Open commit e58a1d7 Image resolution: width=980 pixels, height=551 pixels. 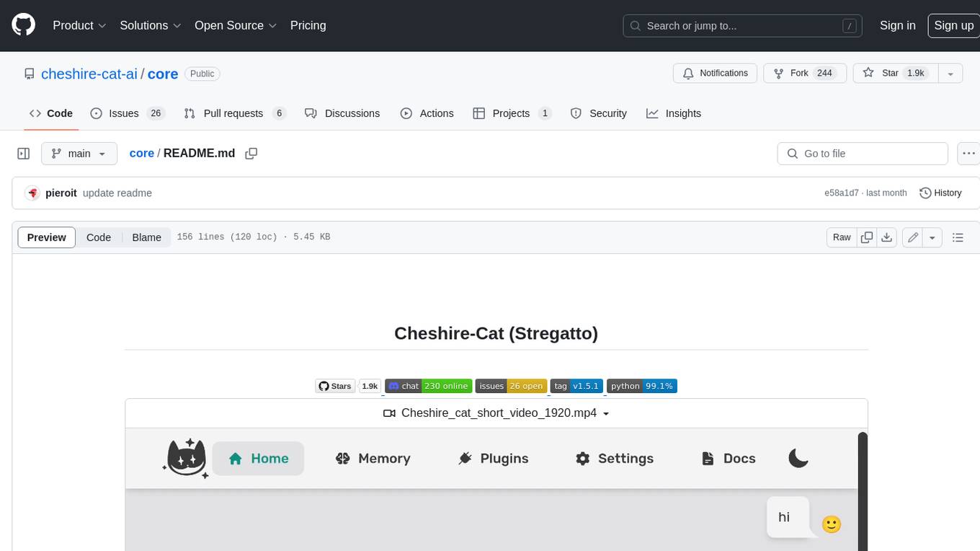click(x=842, y=193)
